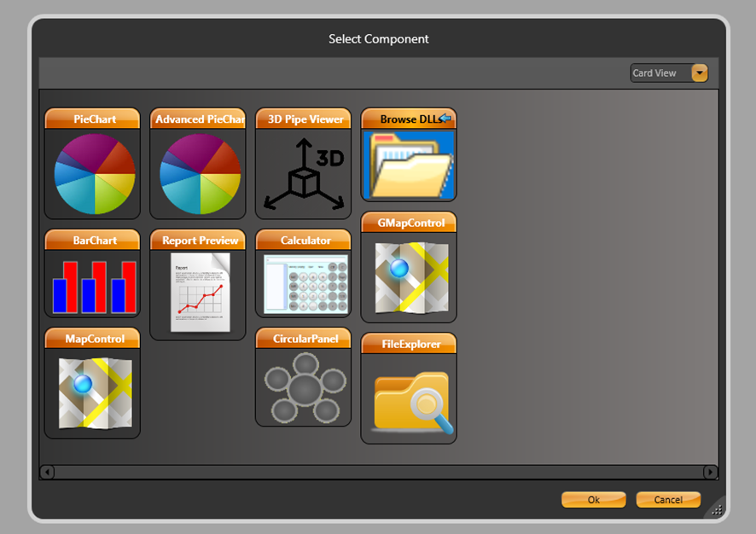Select the Calculator component icon

pos(304,283)
